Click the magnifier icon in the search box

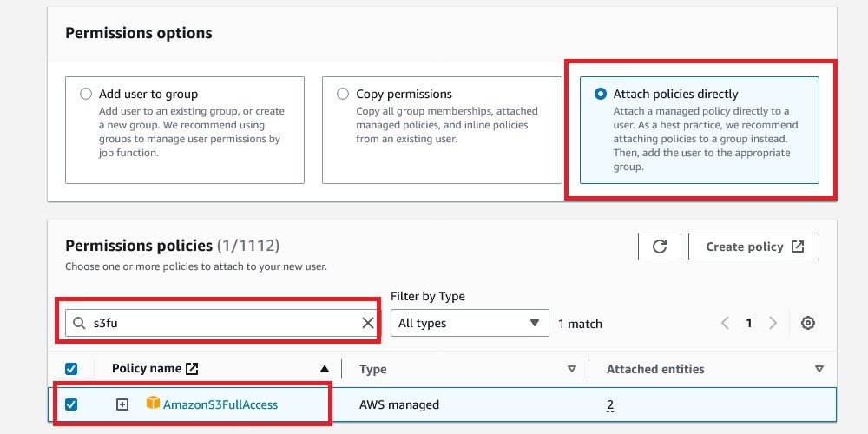click(x=80, y=323)
